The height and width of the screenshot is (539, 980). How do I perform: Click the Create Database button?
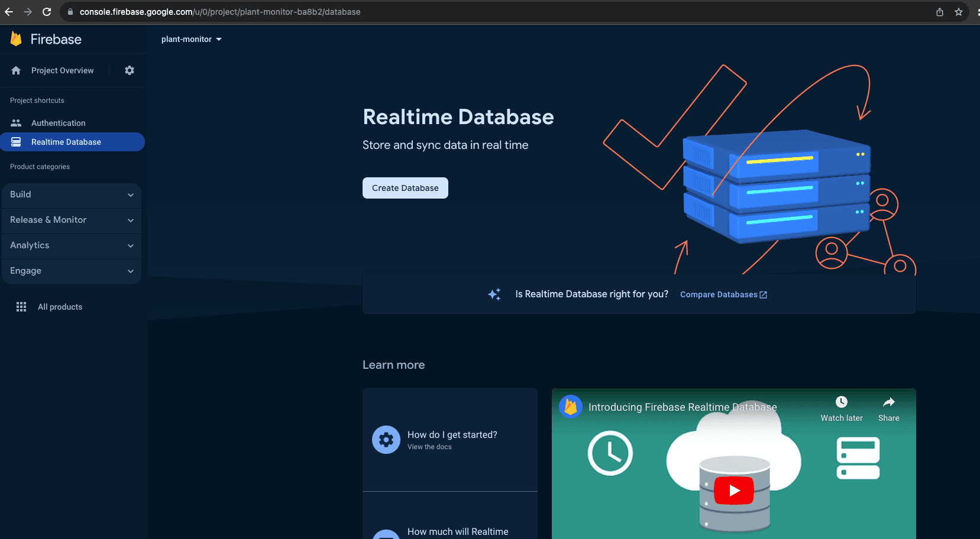coord(405,188)
